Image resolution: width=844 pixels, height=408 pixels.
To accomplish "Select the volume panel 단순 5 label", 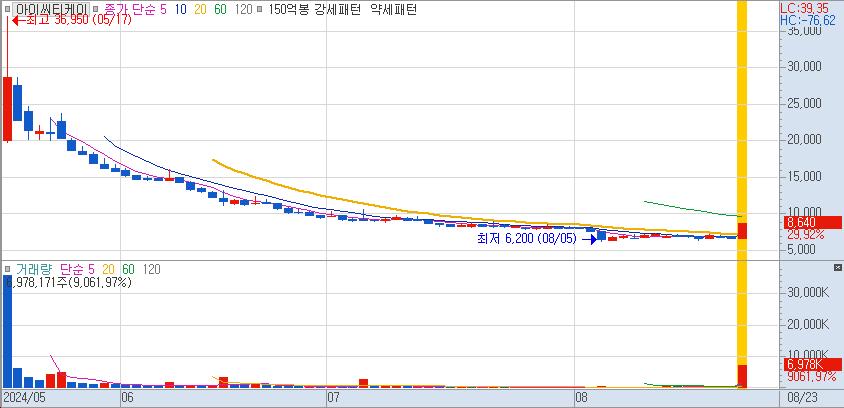I will (x=77, y=269).
